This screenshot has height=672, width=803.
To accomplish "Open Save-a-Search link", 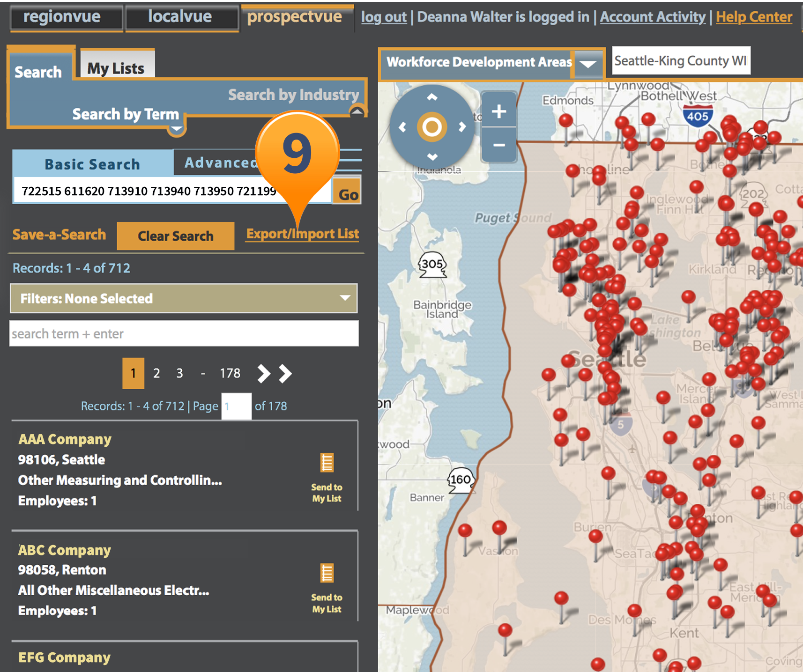I will (59, 234).
